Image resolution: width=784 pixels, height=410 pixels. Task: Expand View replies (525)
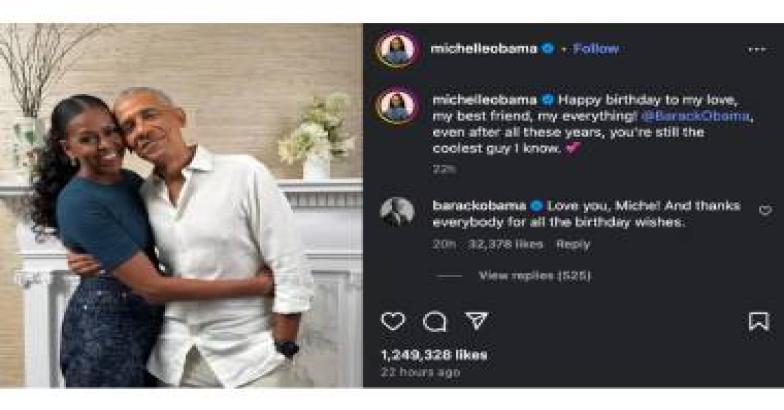(x=535, y=275)
